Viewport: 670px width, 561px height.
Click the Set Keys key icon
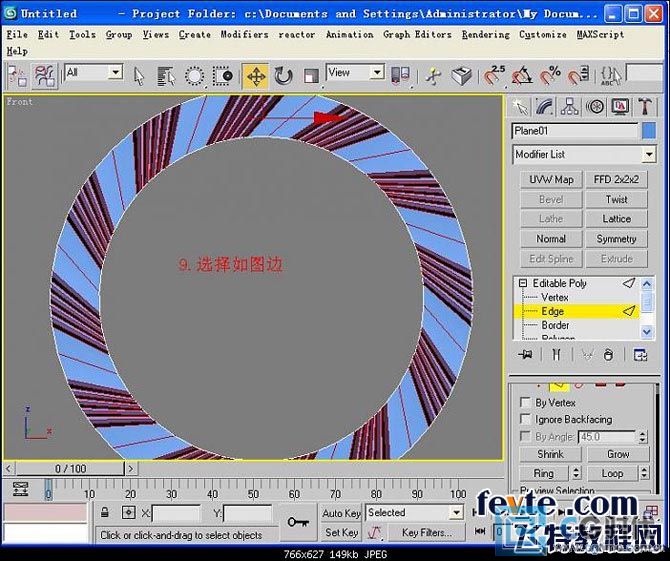click(298, 522)
